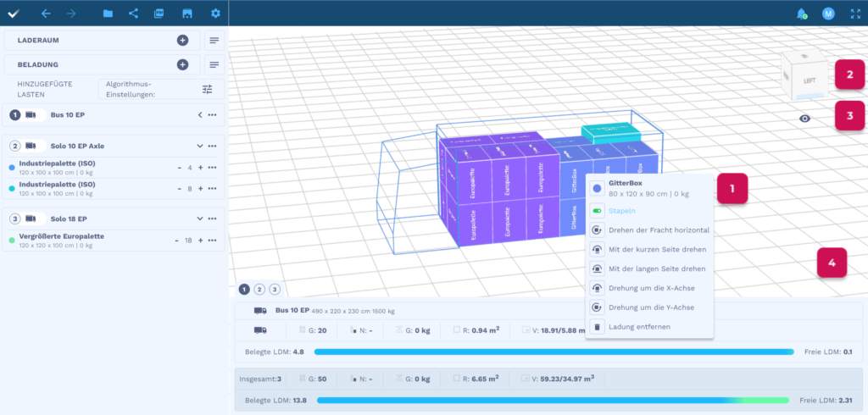Select the Solo 10 EP Axle vehicle row

(x=113, y=146)
